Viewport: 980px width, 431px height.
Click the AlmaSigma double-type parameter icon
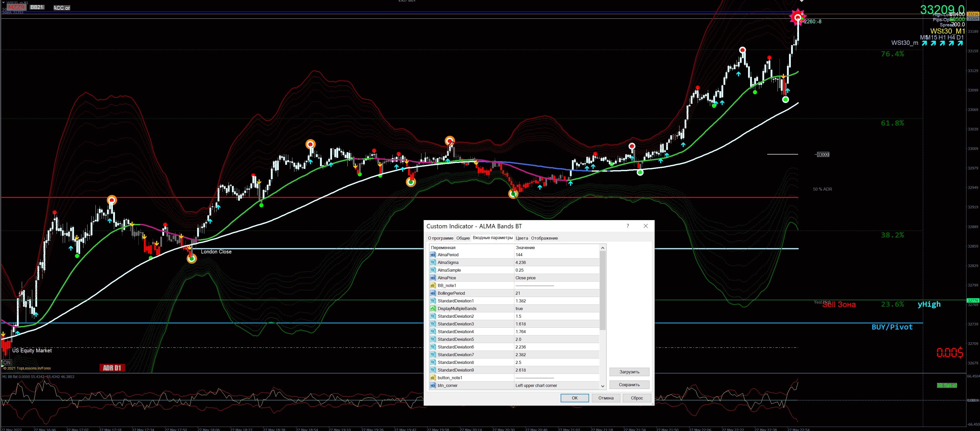[433, 262]
